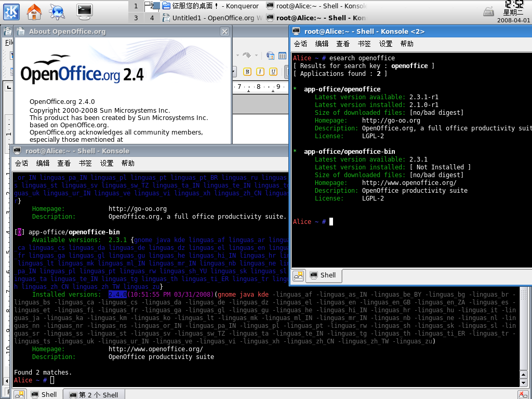532x399 pixels.
Task: Launch Konsole terminal from panel
Action: click(x=84, y=11)
